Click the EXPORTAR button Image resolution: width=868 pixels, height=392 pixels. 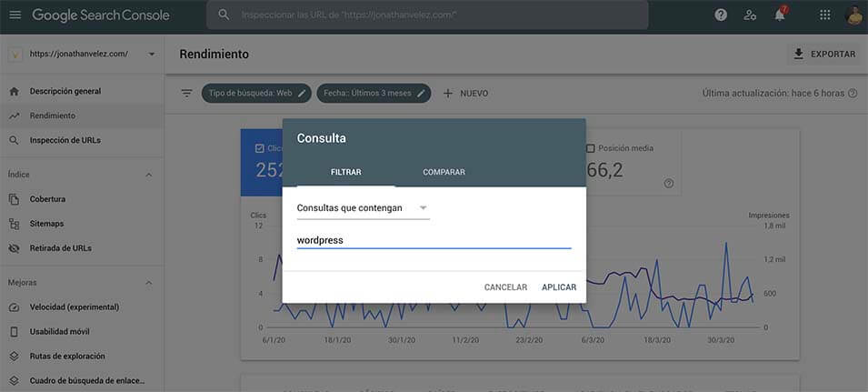pos(823,54)
